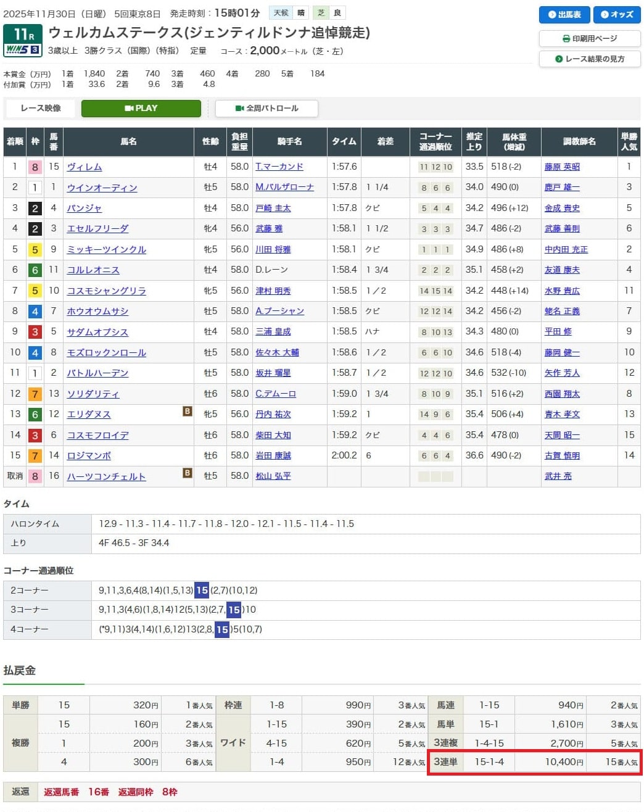Open the 全周パトロール patrol video
The height and width of the screenshot is (812, 644).
pyautogui.click(x=266, y=109)
